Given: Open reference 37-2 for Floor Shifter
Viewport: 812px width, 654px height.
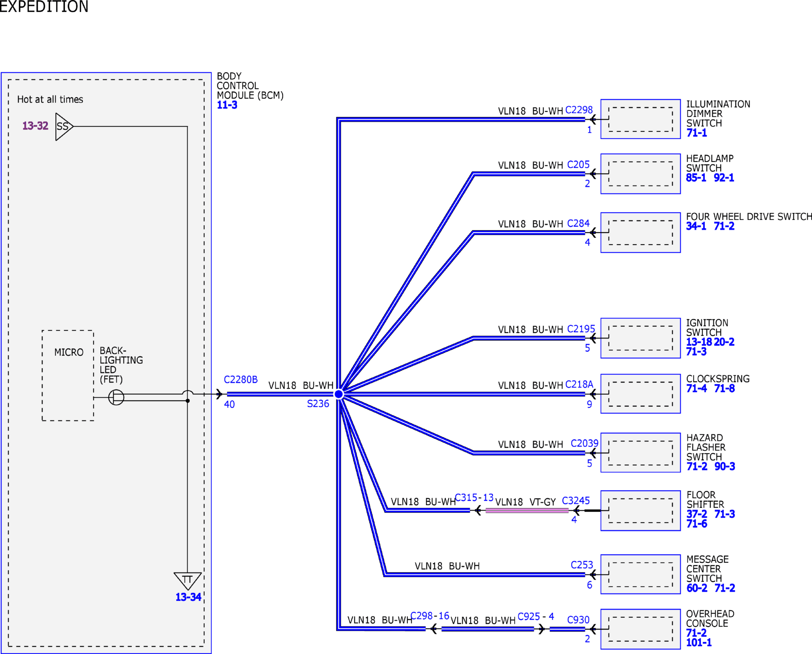Looking at the screenshot, I should [697, 514].
